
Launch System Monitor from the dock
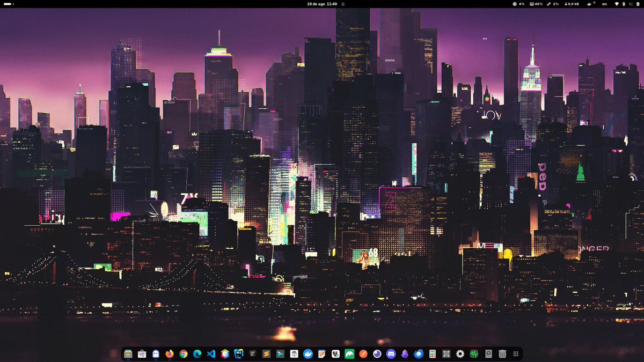[474, 354]
